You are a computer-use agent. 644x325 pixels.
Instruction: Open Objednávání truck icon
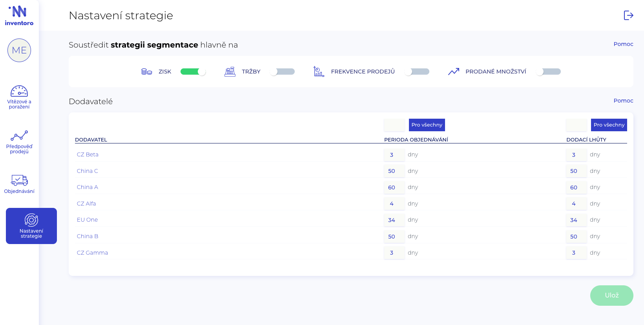19,180
